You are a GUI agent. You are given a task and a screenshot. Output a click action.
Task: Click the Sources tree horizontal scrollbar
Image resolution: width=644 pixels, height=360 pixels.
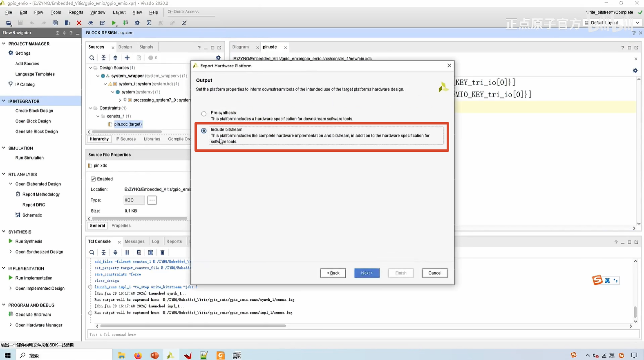pyautogui.click(x=127, y=132)
